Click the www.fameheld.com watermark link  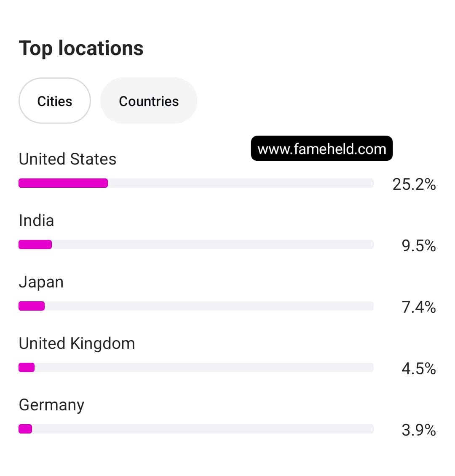[321, 149]
